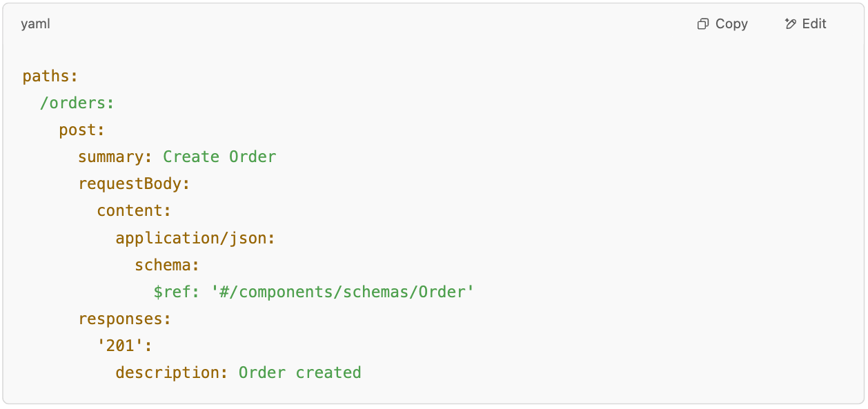The width and height of the screenshot is (868, 409).
Task: Click the Copy button label
Action: point(731,24)
